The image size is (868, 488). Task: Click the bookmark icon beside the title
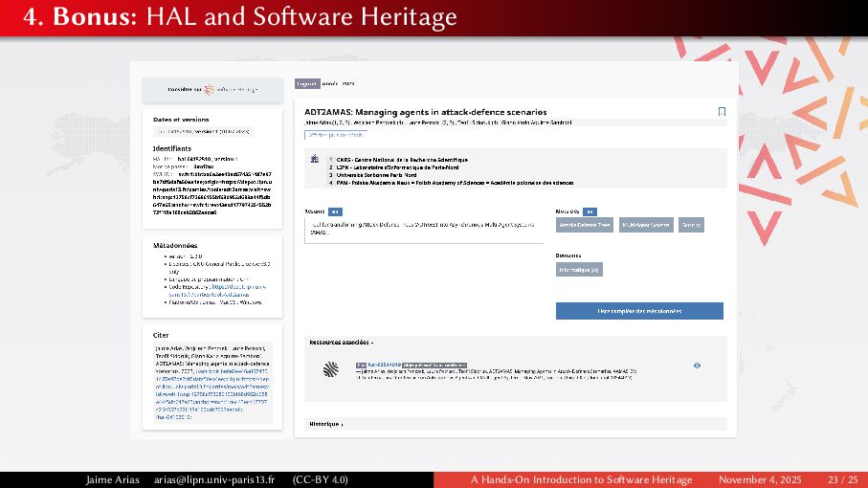point(722,112)
